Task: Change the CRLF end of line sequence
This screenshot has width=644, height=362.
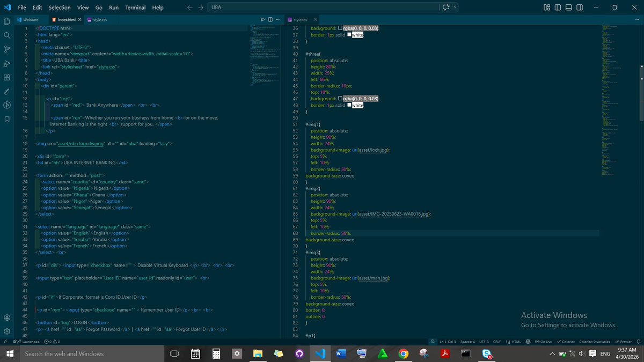Action: 497,342
